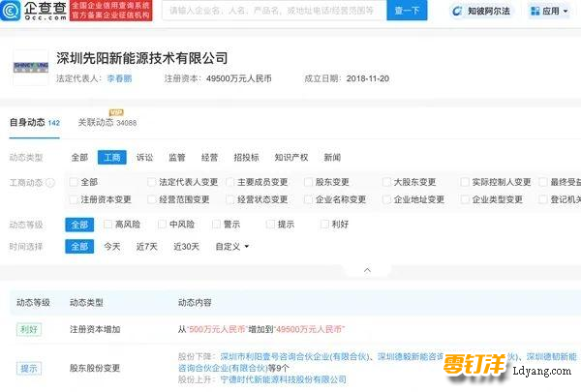
Task: Check the 高风险 level checkbox
Action: [107, 225]
